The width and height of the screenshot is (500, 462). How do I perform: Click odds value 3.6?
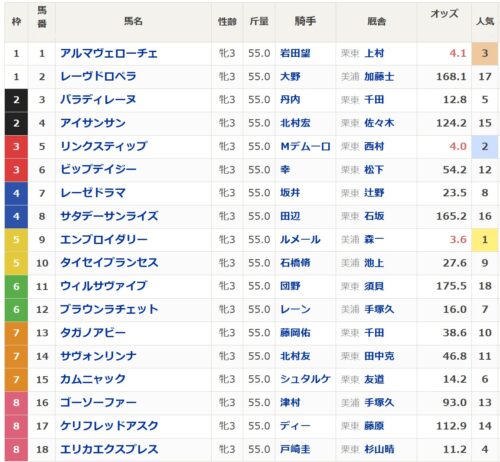(x=458, y=240)
